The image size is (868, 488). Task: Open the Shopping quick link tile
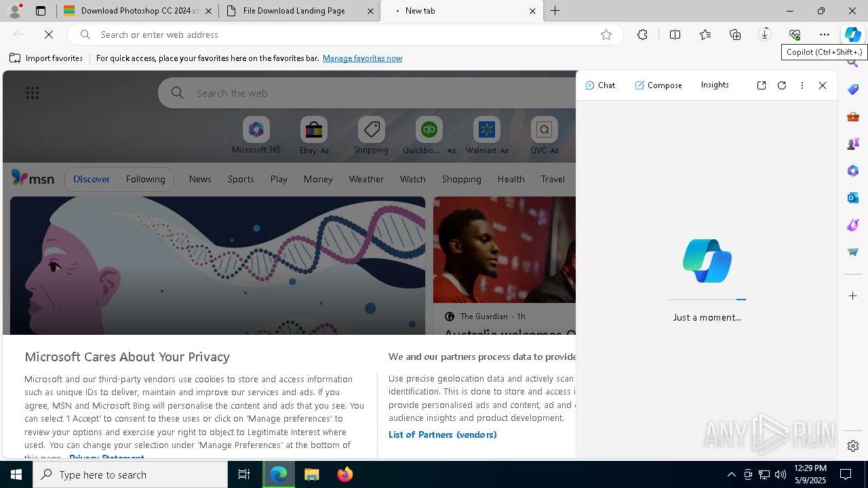(x=371, y=136)
